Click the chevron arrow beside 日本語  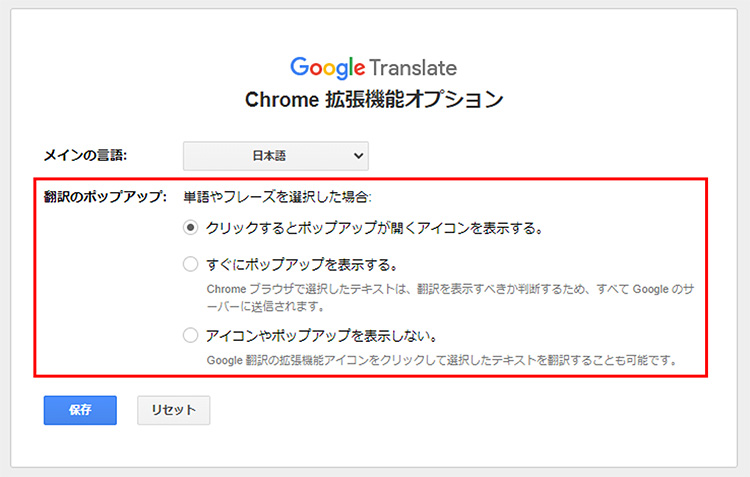pos(358,156)
